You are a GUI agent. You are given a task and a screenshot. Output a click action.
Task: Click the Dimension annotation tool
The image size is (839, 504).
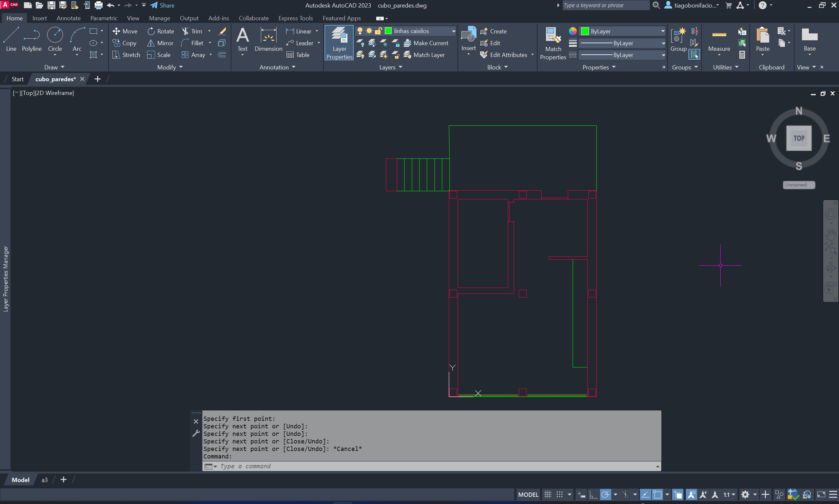coord(268,40)
